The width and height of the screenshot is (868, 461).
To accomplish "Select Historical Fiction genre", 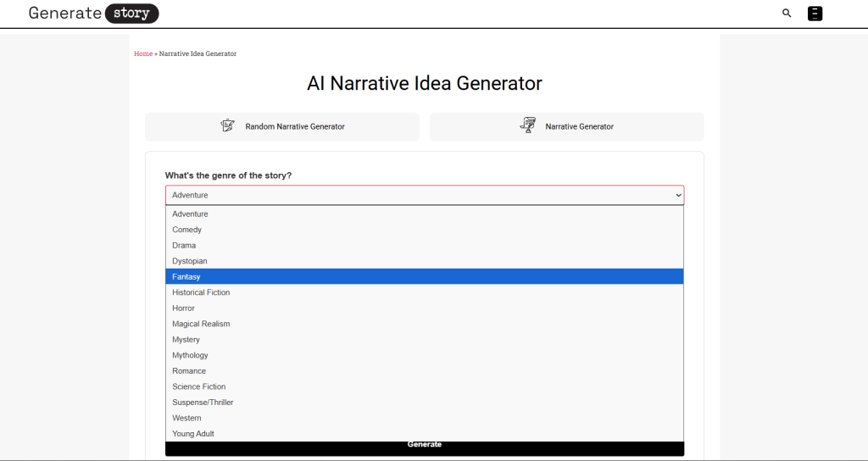I will 202,292.
